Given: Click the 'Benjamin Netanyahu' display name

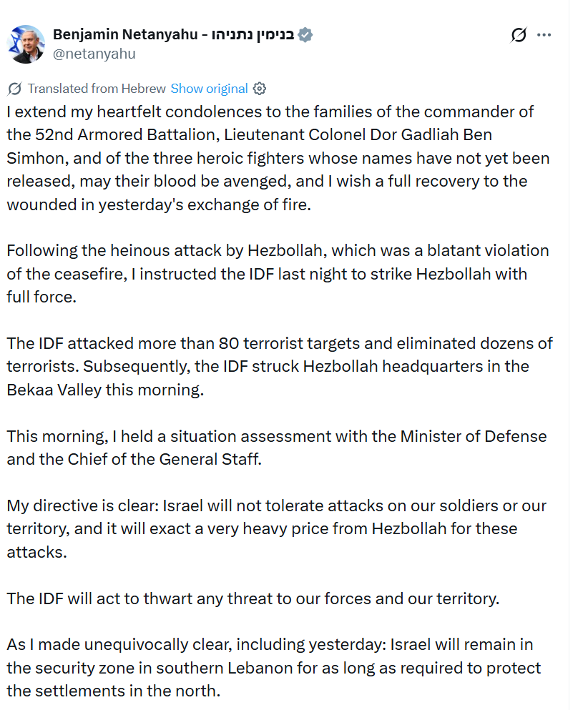Looking at the screenshot, I should point(125,34).
